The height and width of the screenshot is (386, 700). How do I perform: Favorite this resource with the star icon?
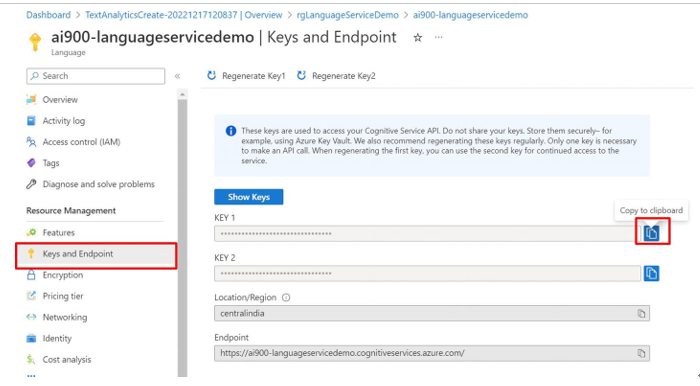[x=417, y=38]
